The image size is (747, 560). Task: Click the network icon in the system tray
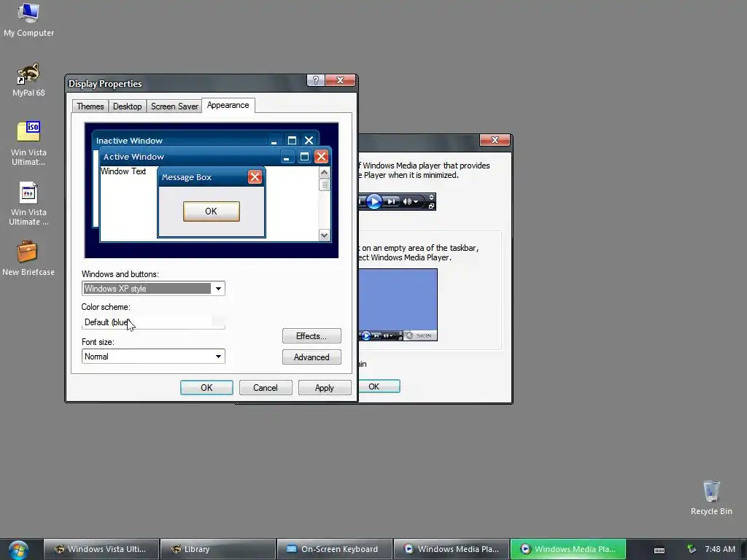692,549
